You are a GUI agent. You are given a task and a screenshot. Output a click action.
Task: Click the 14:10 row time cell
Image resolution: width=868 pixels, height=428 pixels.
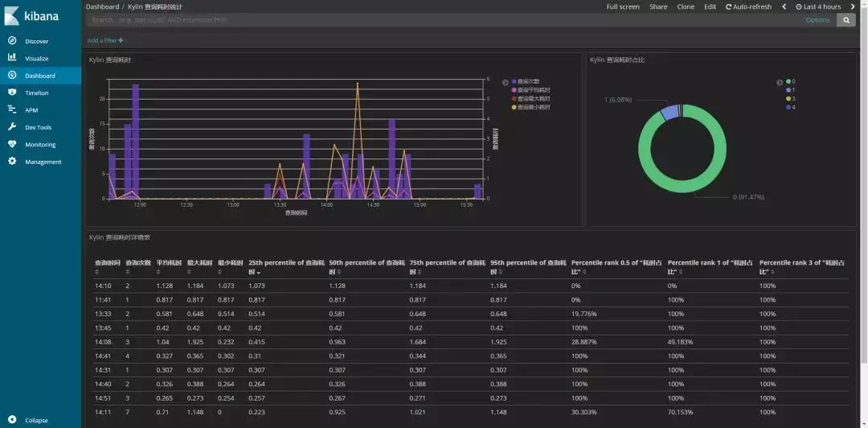[x=102, y=286]
